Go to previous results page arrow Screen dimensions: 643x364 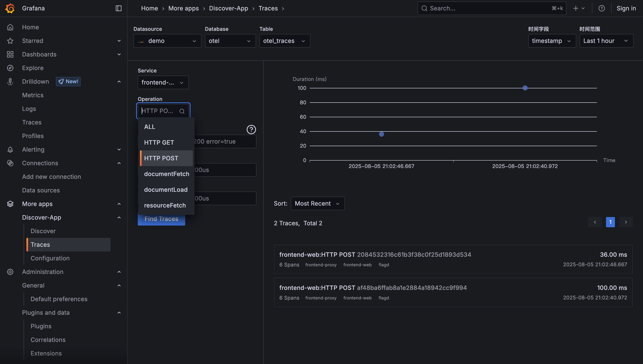[595, 222]
